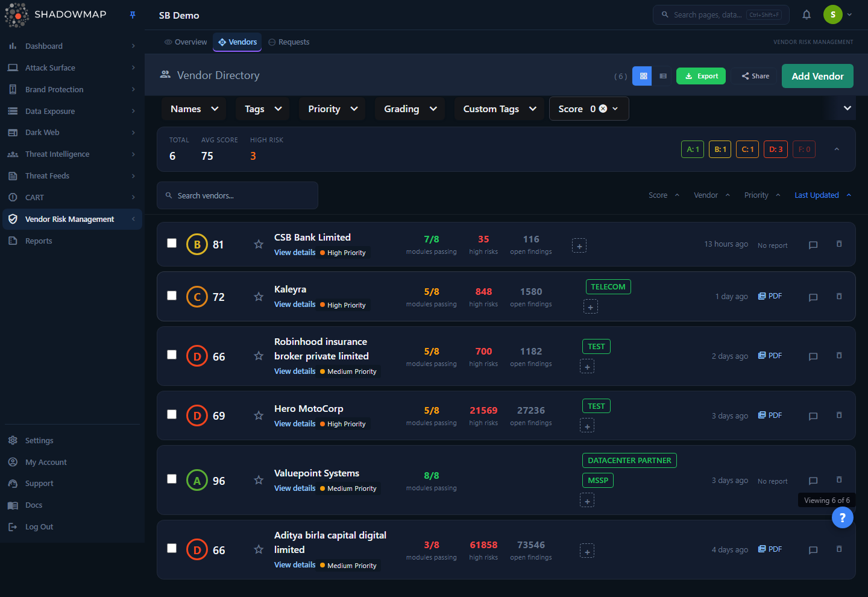Filter by grade A badge
868x597 pixels.
click(x=693, y=149)
